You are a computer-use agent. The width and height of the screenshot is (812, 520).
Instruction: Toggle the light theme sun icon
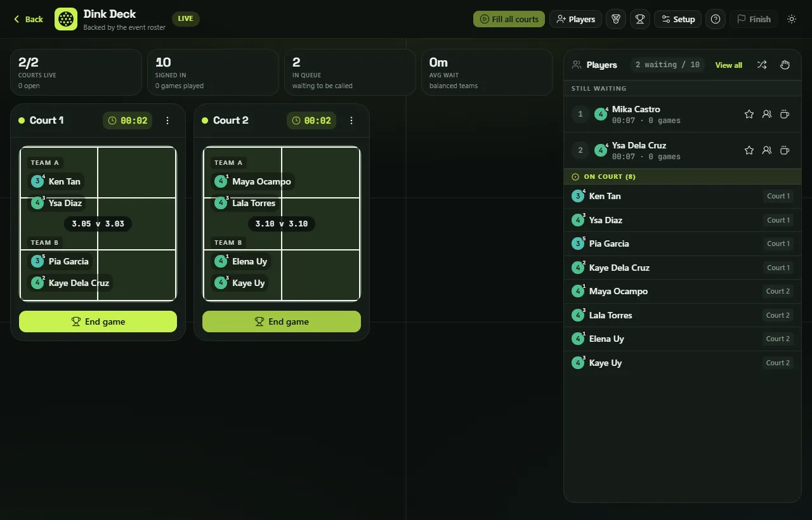pyautogui.click(x=792, y=19)
